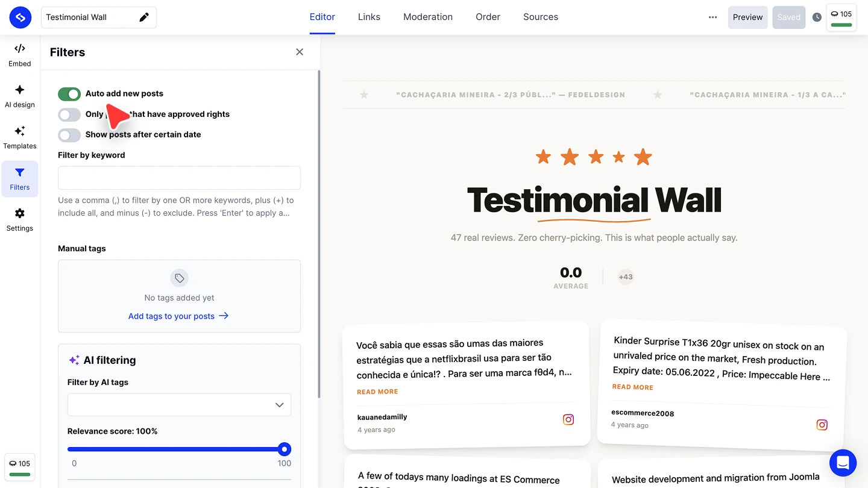This screenshot has height=488, width=868.
Task: Click the Preview button
Action: (x=748, y=17)
